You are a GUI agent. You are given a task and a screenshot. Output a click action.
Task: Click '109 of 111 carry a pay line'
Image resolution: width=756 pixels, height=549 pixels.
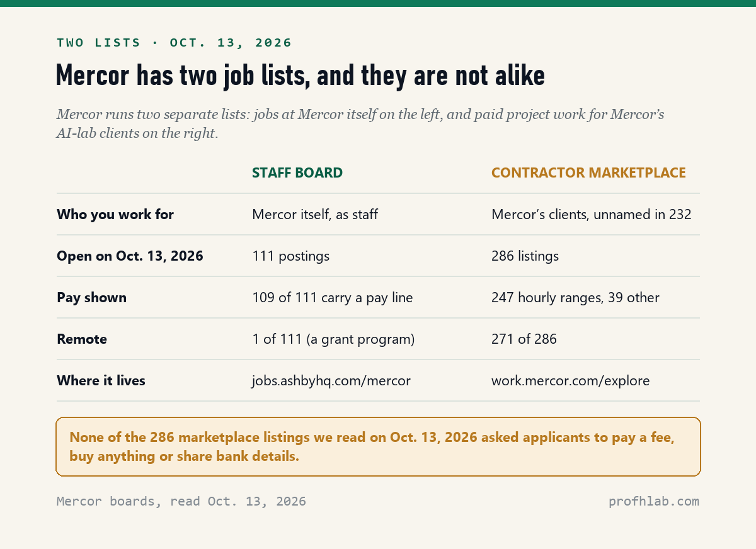(x=333, y=298)
